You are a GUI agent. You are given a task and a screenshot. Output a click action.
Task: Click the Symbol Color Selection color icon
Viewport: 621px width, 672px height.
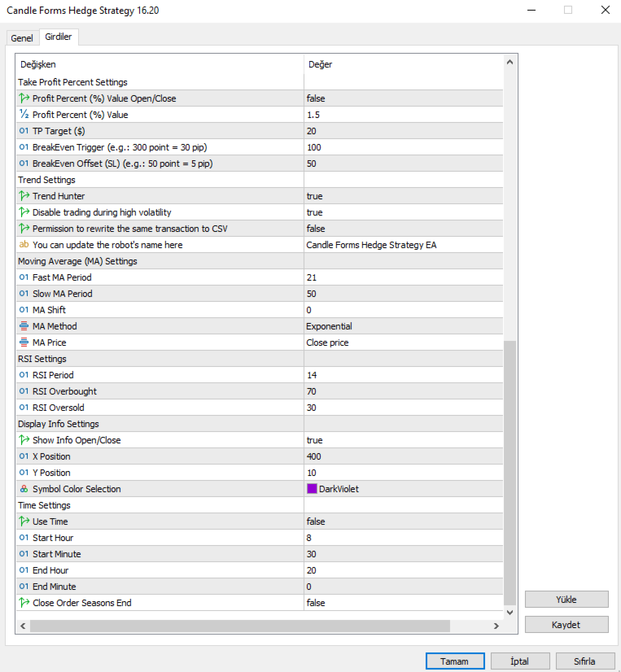[x=24, y=489]
